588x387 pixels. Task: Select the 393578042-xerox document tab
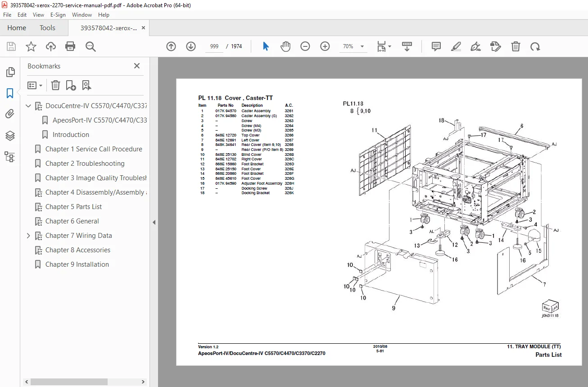(x=109, y=28)
